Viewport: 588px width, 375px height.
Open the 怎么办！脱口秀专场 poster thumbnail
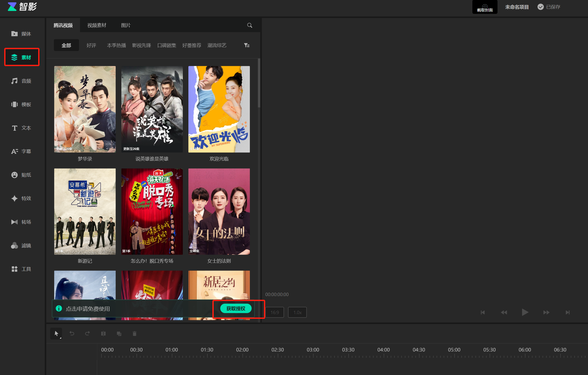(152, 211)
